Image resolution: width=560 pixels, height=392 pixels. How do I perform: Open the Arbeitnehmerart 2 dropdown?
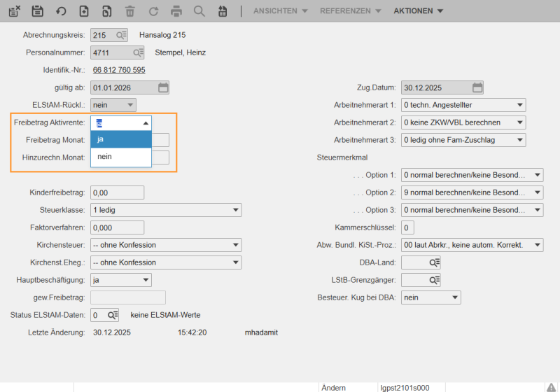(520, 122)
